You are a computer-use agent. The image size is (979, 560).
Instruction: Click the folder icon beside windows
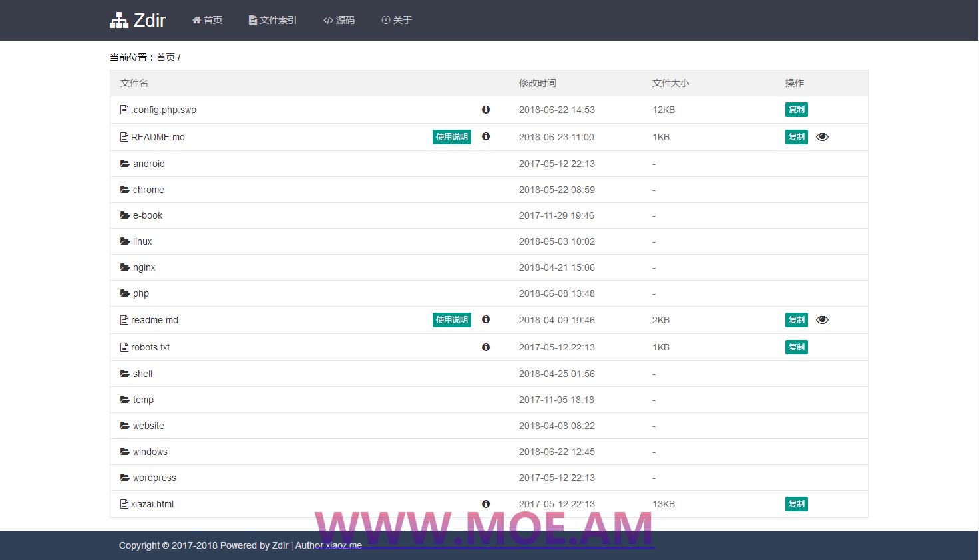click(x=125, y=452)
